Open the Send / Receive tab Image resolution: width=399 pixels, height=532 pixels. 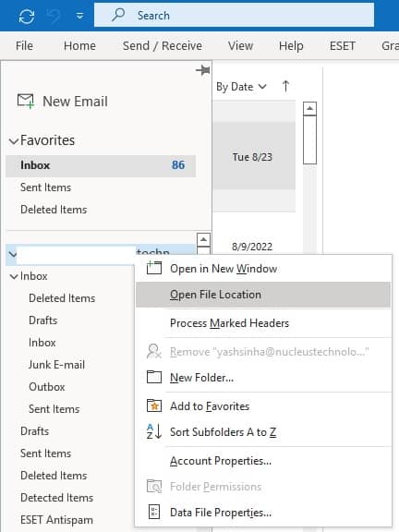coord(163,45)
